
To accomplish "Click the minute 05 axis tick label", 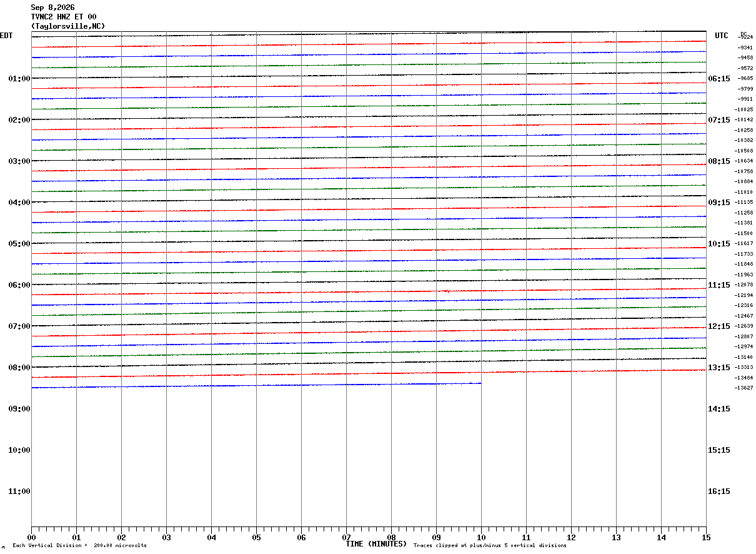I will click(256, 538).
